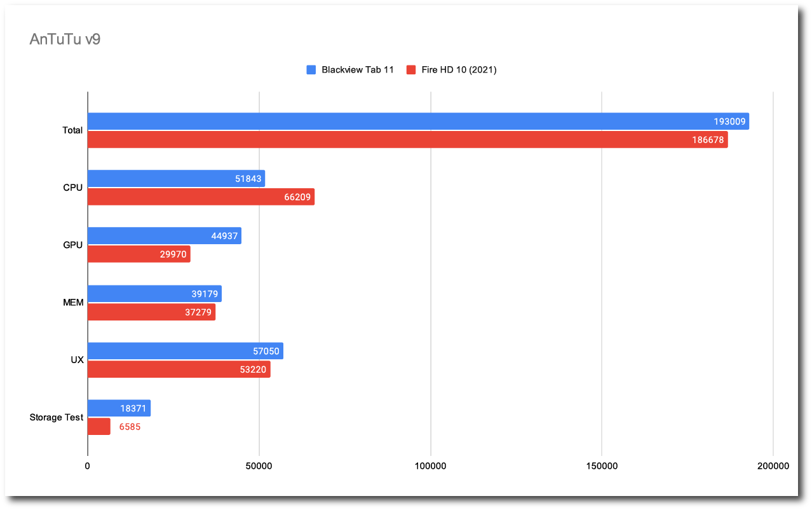Click the blue Blackview Tab 11 legend swatch

[x=311, y=70]
